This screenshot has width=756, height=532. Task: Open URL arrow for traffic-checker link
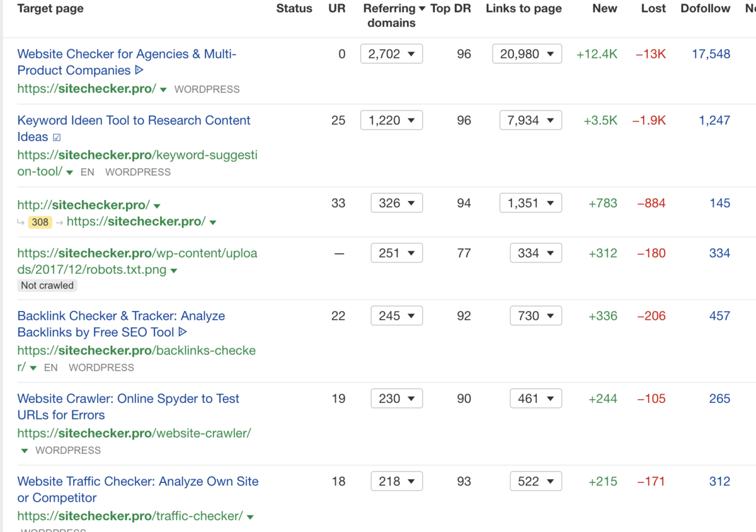(x=250, y=517)
